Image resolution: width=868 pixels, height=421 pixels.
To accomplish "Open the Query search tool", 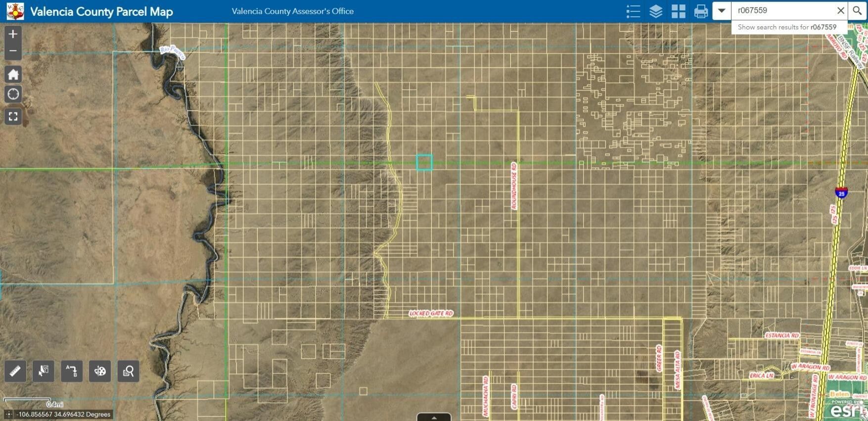I will coord(128,371).
